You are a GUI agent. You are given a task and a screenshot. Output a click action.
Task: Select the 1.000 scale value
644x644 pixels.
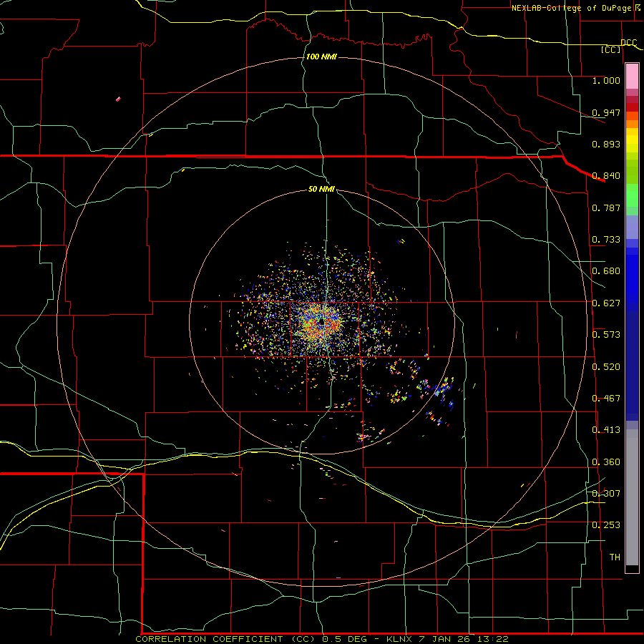[606, 80]
